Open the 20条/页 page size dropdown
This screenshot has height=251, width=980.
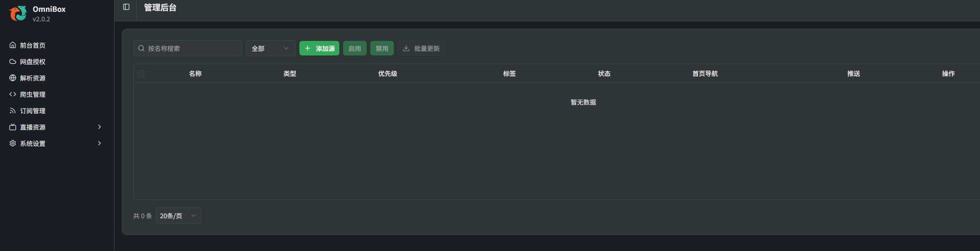[x=178, y=216]
